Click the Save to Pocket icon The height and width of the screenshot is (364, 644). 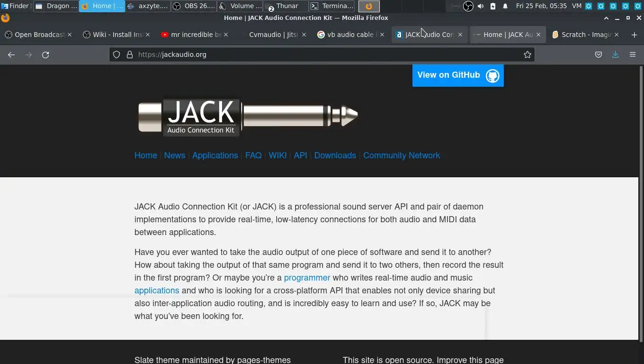(599, 55)
